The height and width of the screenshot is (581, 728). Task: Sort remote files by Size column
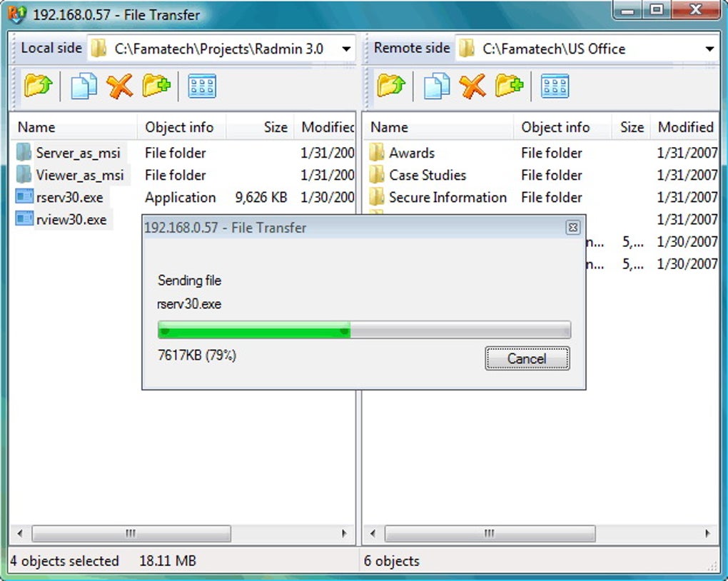coord(632,127)
